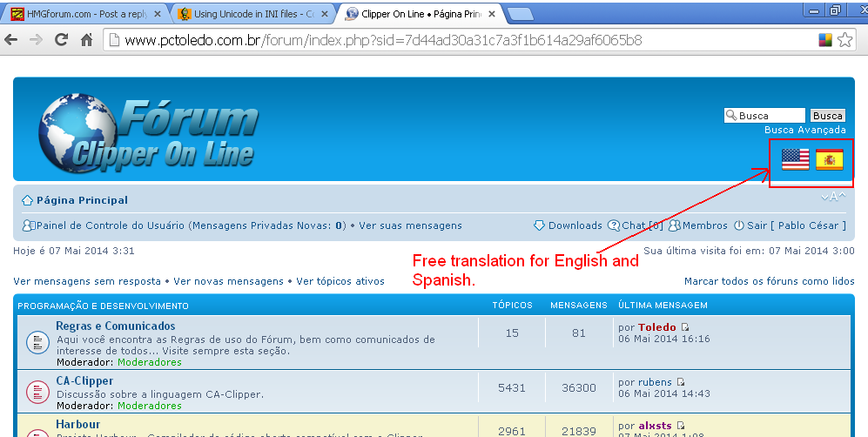Click the Sair power icon
Viewport: 868px width, 437px height.
pos(739,225)
